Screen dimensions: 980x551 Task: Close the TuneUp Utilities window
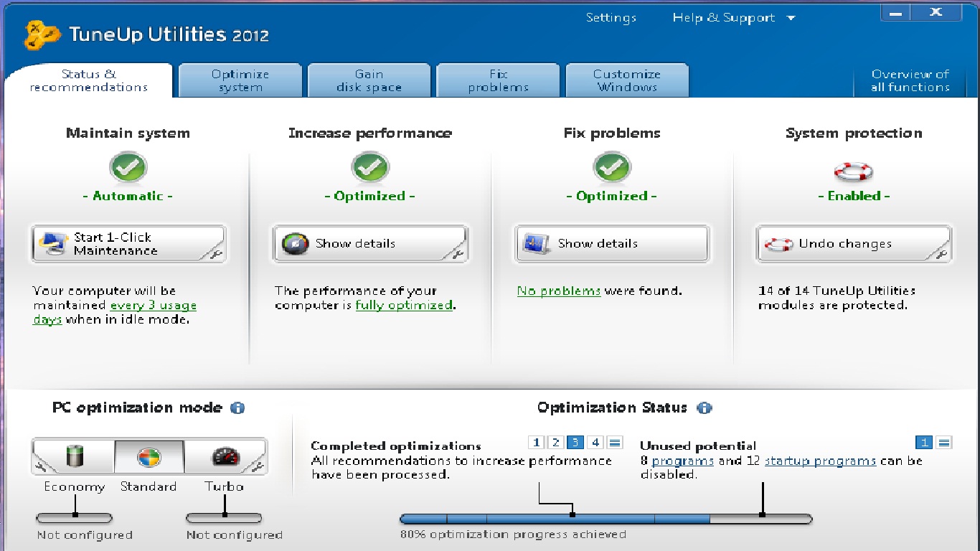point(936,13)
